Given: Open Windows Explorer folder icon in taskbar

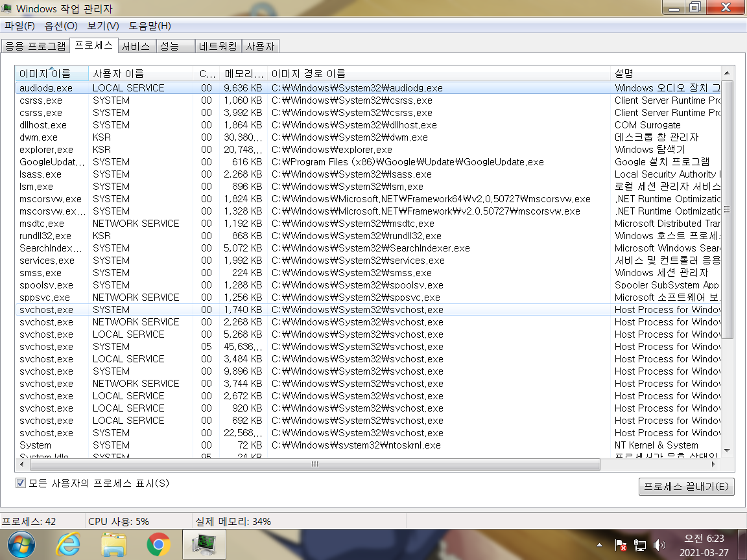Looking at the screenshot, I should point(113,545).
